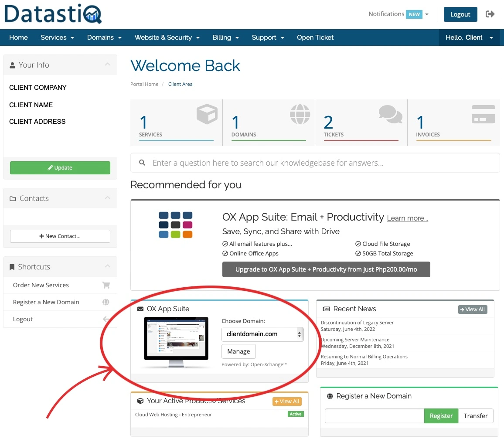This screenshot has width=504, height=439.
Task: Collapse the Contacts panel chevron
Action: point(107,198)
